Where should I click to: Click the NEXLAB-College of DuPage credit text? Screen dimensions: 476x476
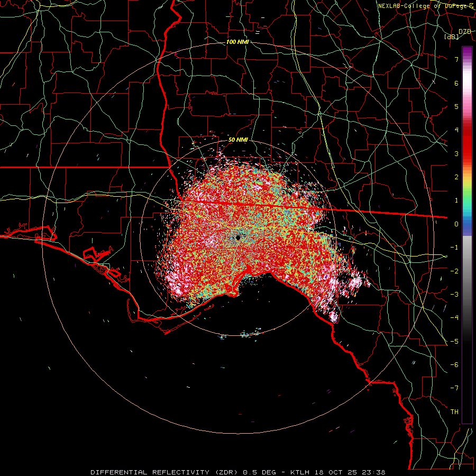[426, 6]
